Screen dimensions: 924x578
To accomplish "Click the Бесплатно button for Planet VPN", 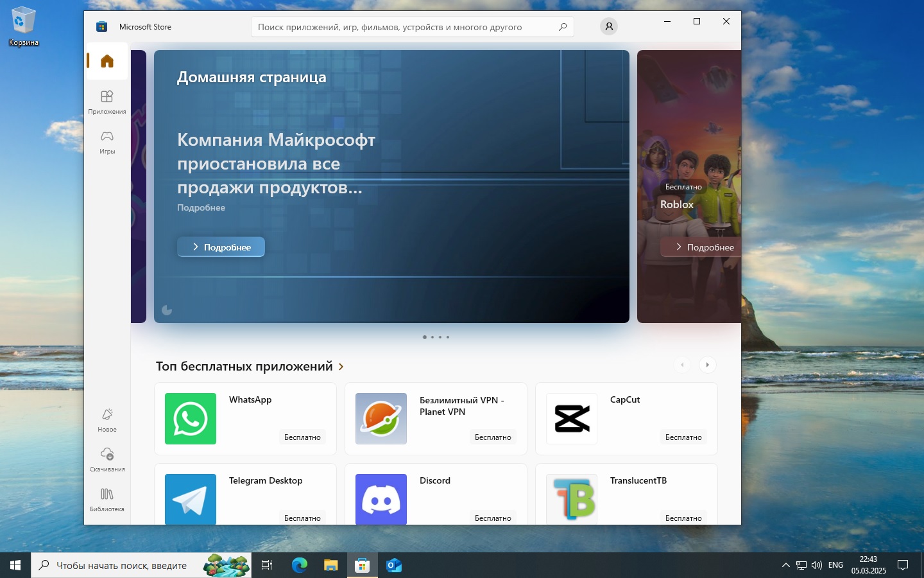I will [x=493, y=437].
